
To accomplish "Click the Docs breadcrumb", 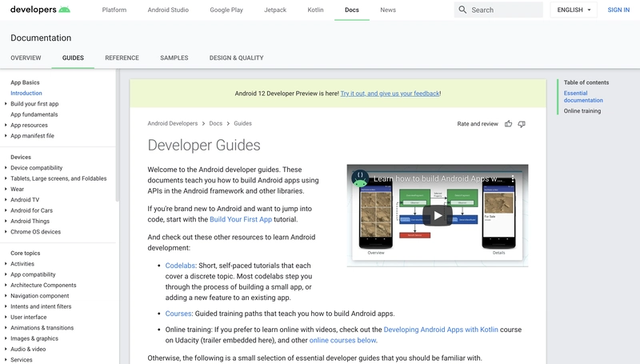I will click(x=216, y=123).
